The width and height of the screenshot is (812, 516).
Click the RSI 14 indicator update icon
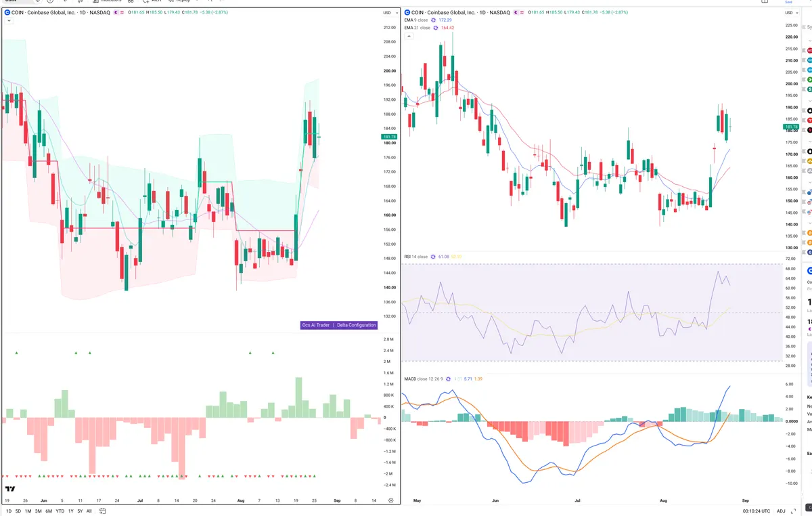click(x=433, y=257)
